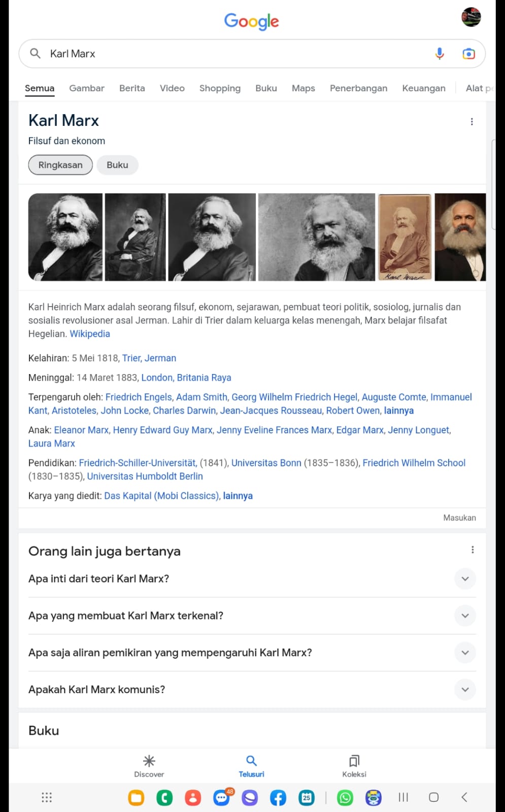Open the Discover tab at bottom
This screenshot has width=505, height=812.
(149, 766)
